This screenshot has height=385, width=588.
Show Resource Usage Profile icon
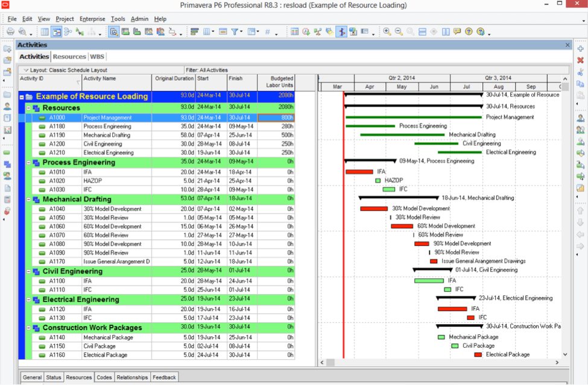(x=160, y=32)
